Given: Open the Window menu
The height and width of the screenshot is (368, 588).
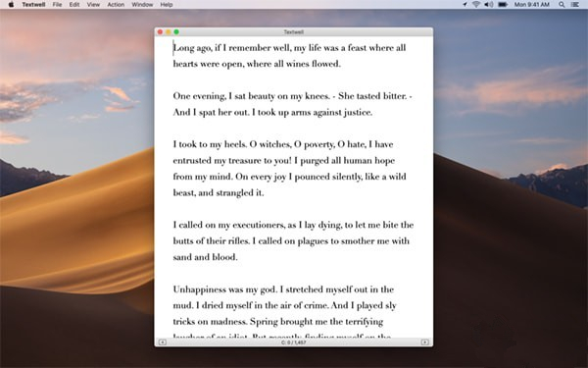Looking at the screenshot, I should coord(142,5).
